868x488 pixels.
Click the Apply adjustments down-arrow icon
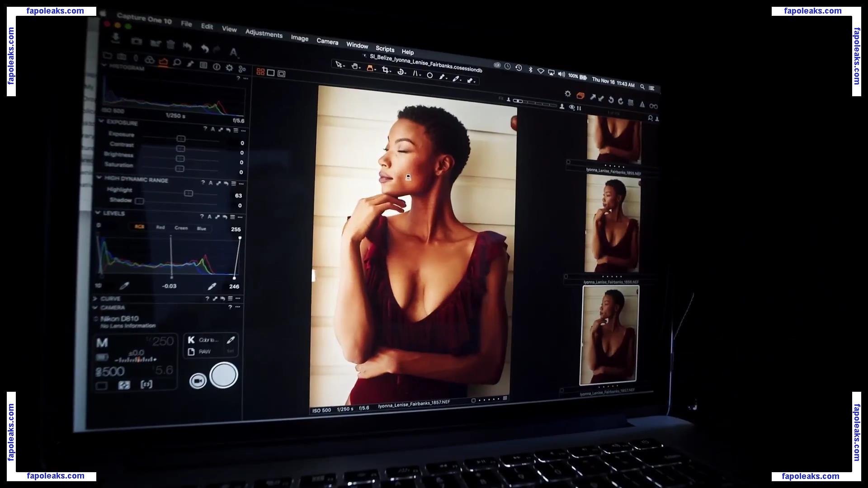point(601,98)
